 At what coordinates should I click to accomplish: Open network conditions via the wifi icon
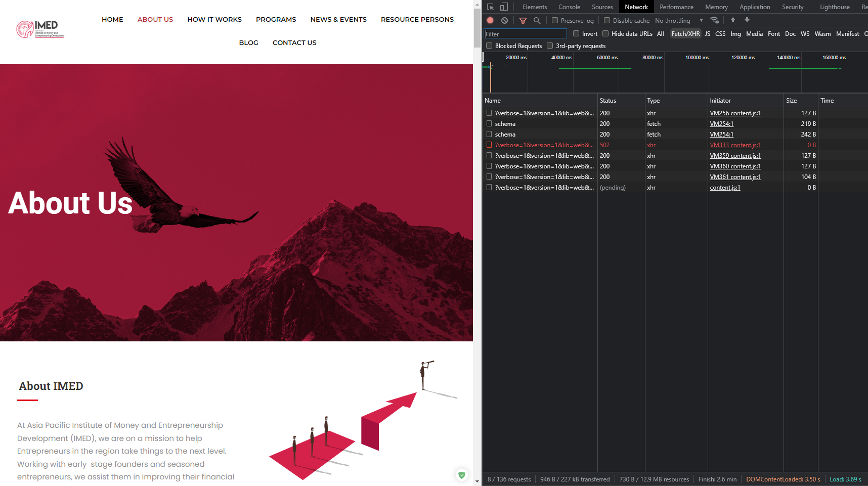coord(715,21)
